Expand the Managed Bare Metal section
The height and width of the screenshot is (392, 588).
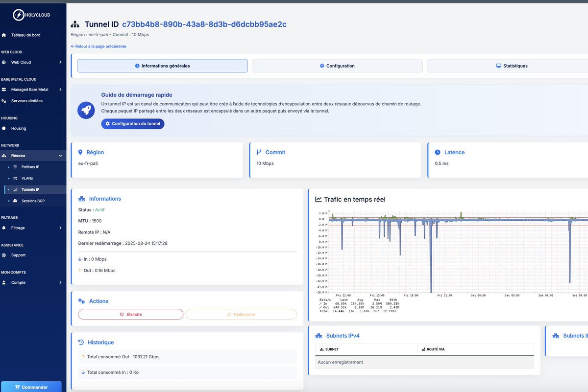(x=31, y=89)
